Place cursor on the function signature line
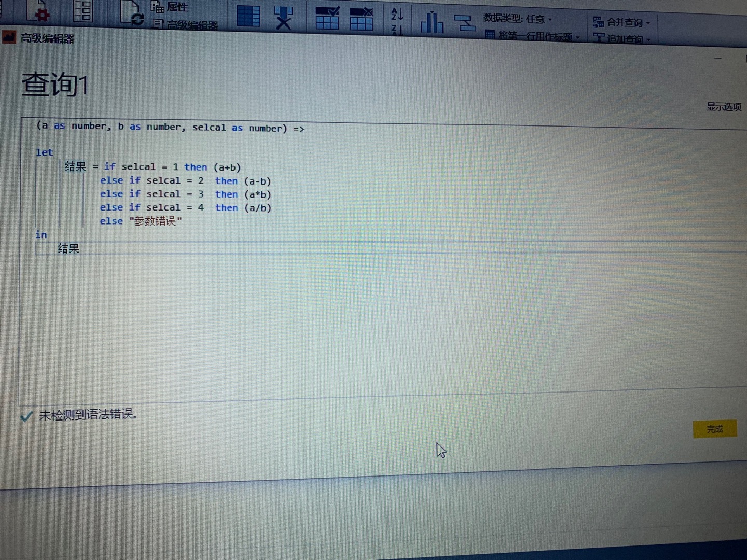 click(x=170, y=127)
